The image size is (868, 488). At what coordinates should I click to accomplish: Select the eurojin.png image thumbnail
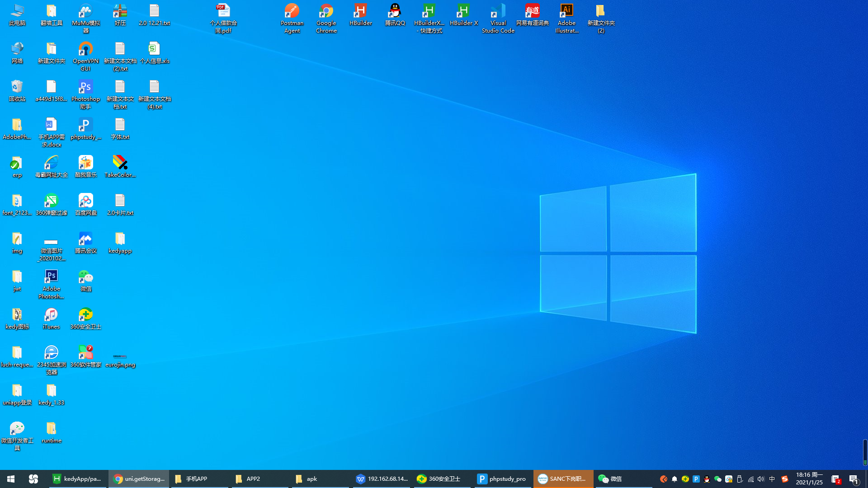120,357
